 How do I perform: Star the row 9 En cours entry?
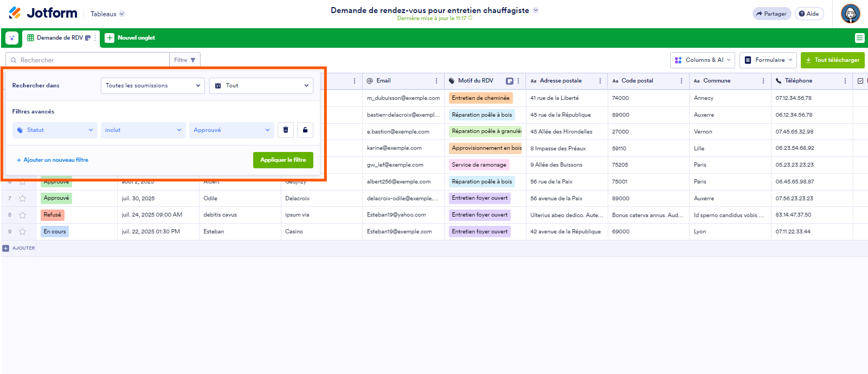pos(23,232)
